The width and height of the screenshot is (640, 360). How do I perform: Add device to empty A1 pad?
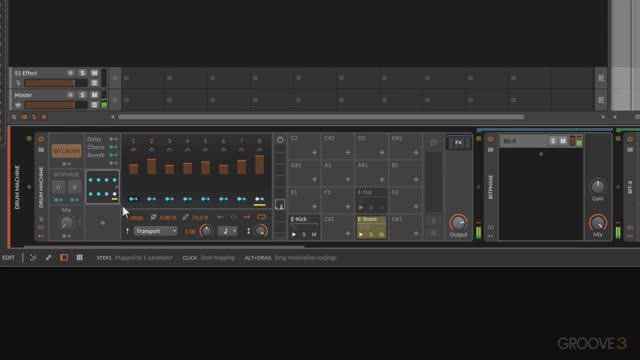pyautogui.click(x=348, y=180)
